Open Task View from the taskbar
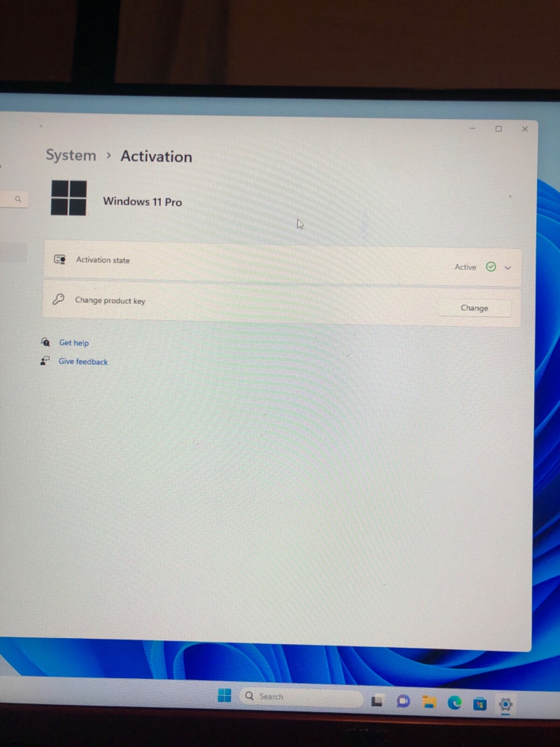The width and height of the screenshot is (560, 747). click(378, 700)
